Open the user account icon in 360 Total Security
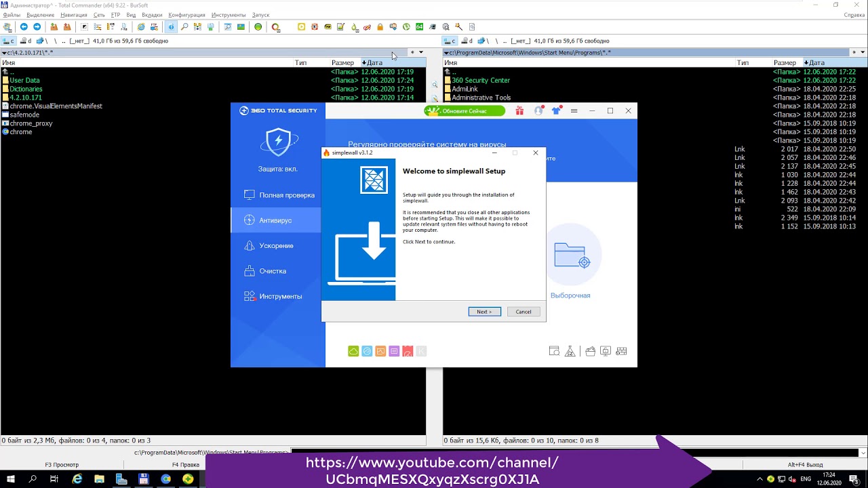The image size is (868, 488). pyautogui.click(x=538, y=110)
